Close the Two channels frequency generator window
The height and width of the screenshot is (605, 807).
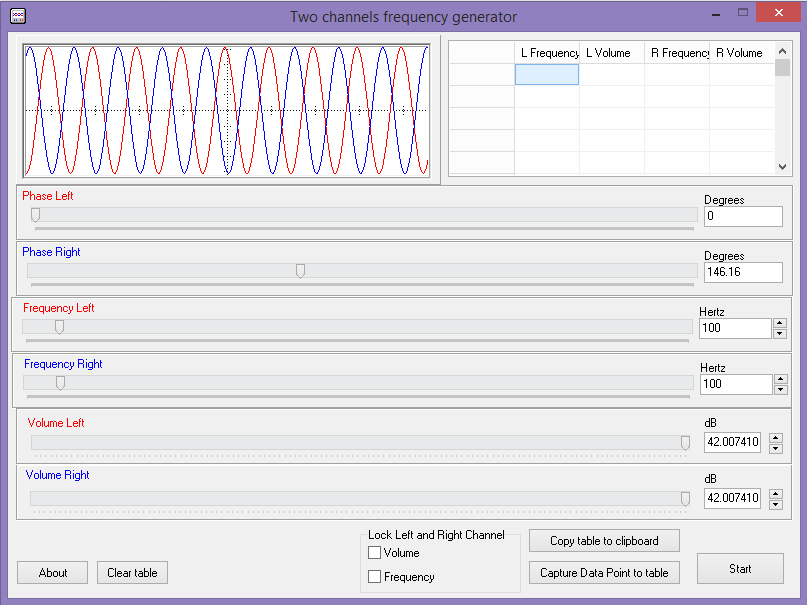click(x=778, y=13)
